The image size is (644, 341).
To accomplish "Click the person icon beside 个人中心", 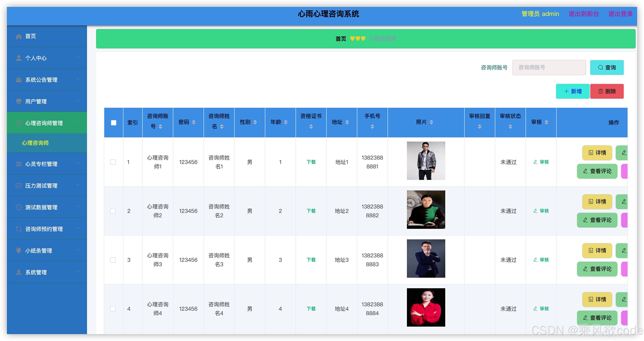I will coord(19,58).
